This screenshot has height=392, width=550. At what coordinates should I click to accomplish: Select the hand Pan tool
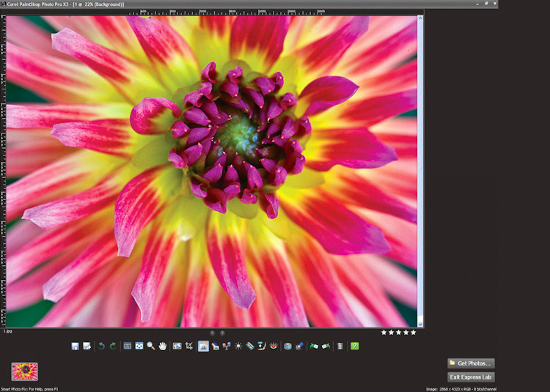coord(162,345)
